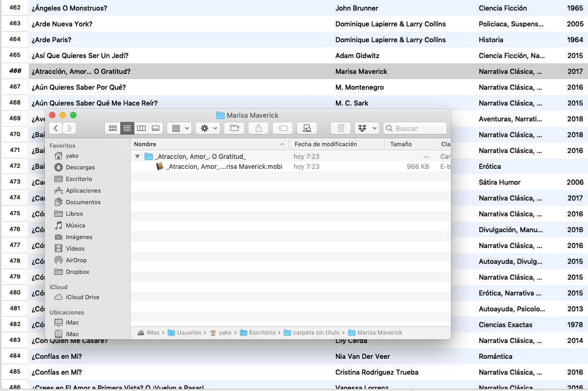588x391 pixels.
Task: Switch Finder to gallery view
Action: 155,128
